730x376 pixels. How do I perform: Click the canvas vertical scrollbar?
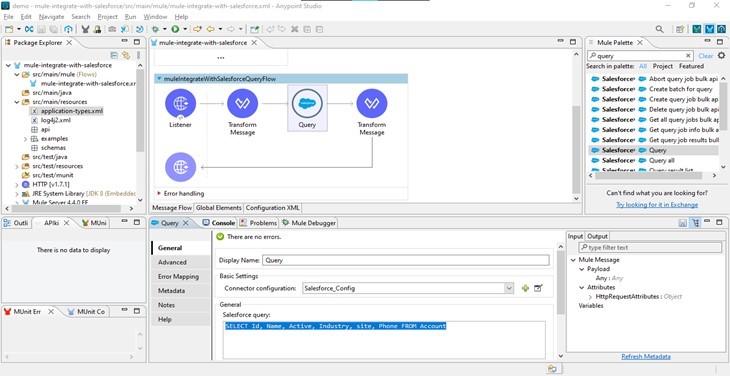576,150
